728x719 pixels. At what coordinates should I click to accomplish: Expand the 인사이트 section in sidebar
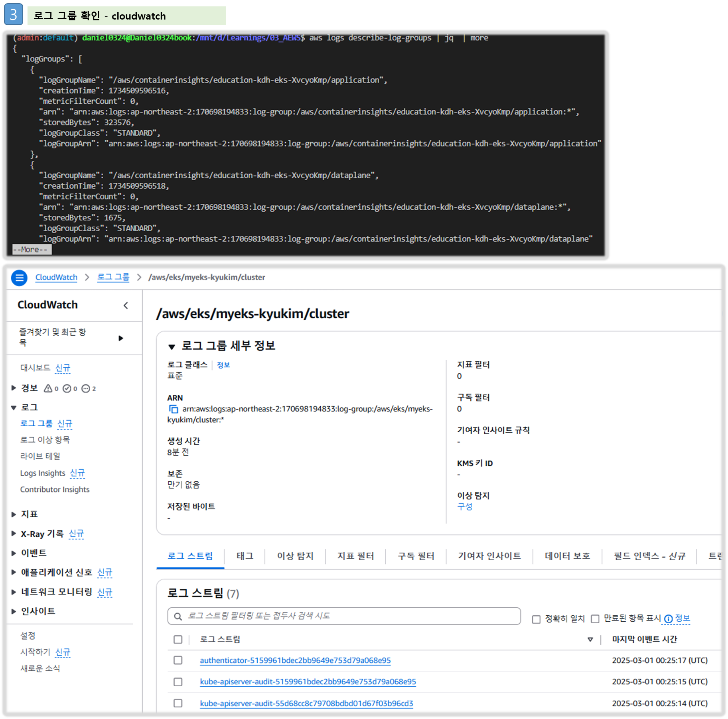[x=14, y=611]
